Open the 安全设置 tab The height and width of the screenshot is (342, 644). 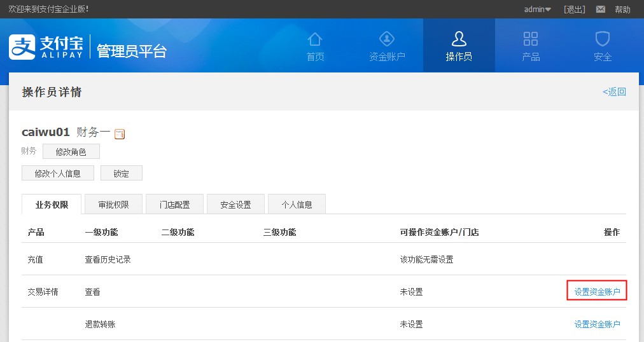(x=235, y=205)
